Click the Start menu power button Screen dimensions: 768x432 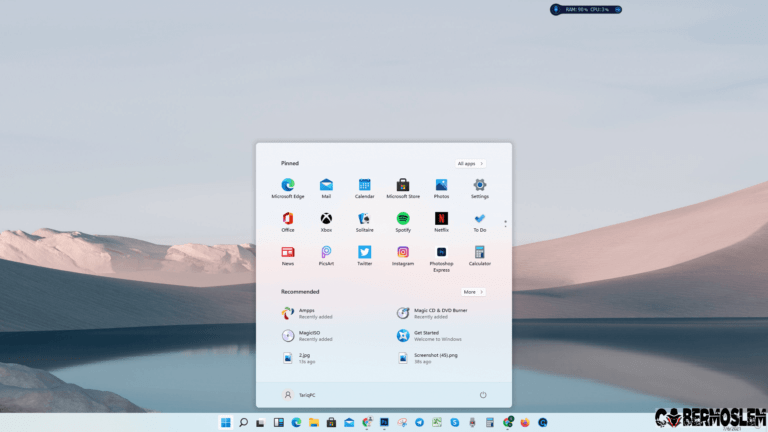click(483, 395)
